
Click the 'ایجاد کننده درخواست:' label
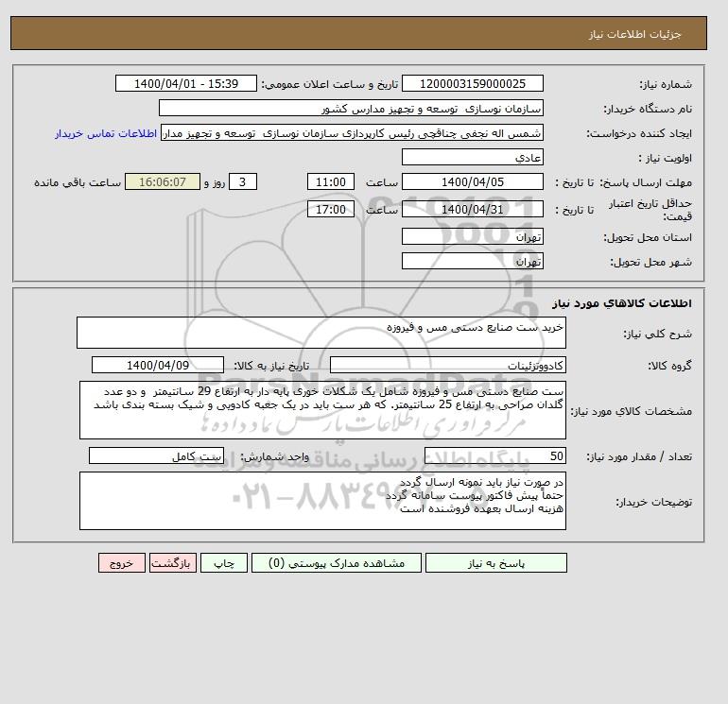(639, 133)
